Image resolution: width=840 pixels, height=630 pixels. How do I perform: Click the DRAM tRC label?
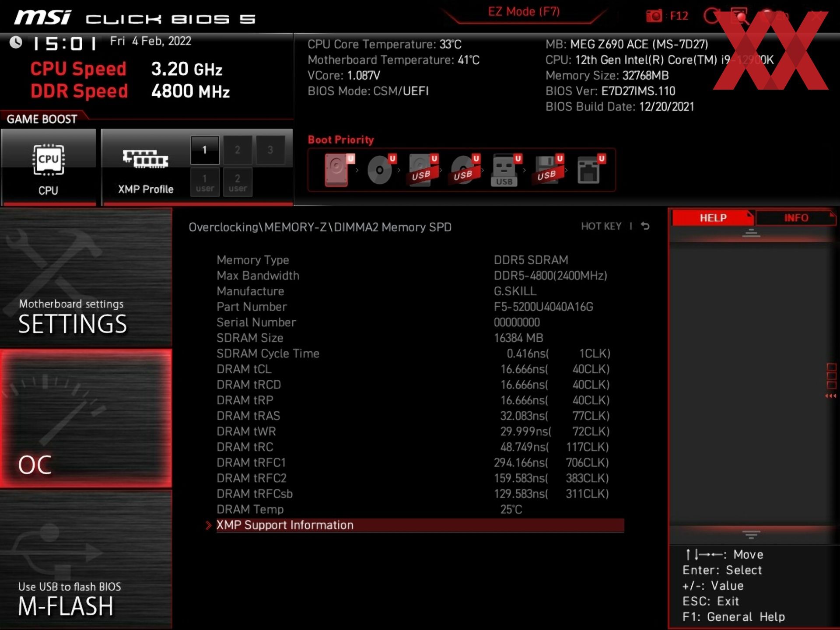point(245,447)
